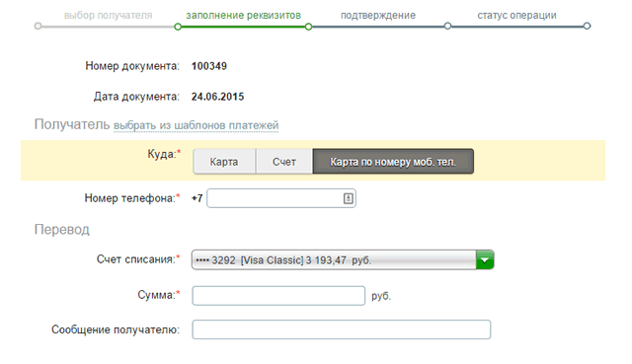Click document number 100349
The image size is (632, 364).
coord(209,66)
